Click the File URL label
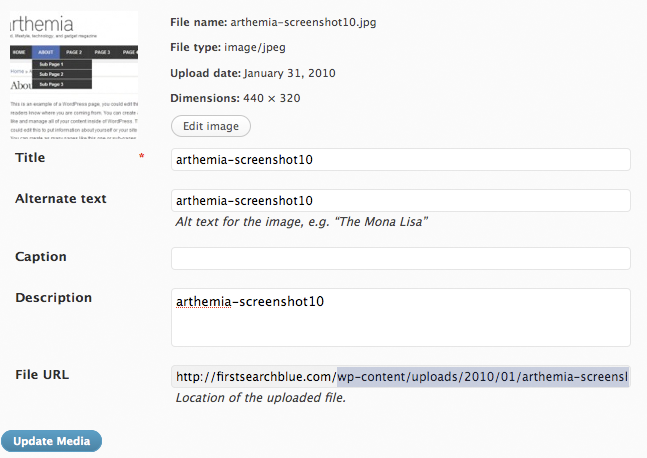The height and width of the screenshot is (458, 647). (42, 376)
